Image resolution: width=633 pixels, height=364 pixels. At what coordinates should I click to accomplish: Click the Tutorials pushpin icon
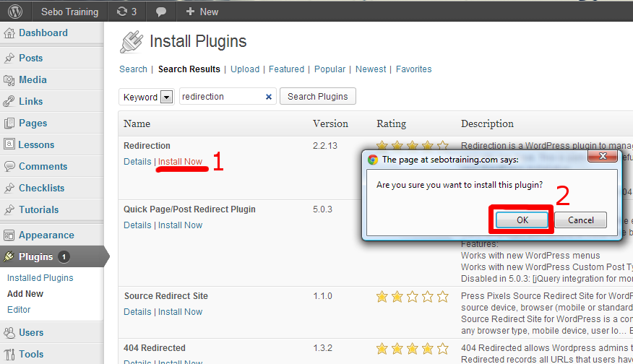point(9,210)
